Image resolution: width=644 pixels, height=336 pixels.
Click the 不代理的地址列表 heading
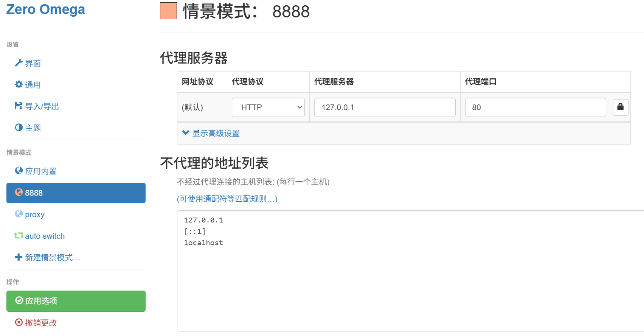[x=214, y=163]
